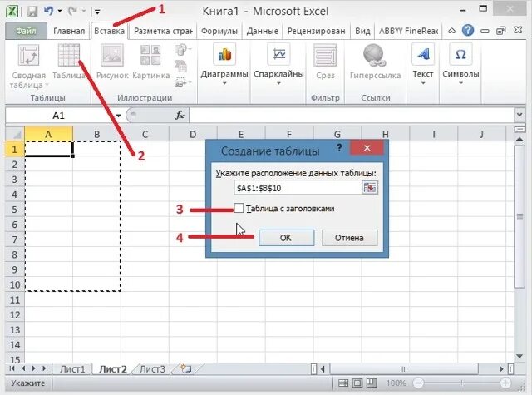Switch to Page Layout view icon
Image resolution: width=532 pixels, height=395 pixels.
357,383
